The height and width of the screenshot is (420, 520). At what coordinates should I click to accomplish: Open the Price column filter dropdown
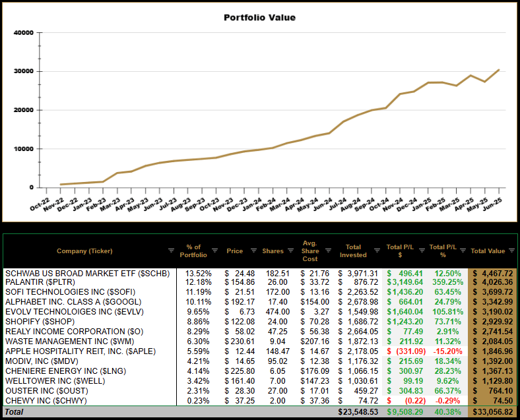tap(253, 251)
